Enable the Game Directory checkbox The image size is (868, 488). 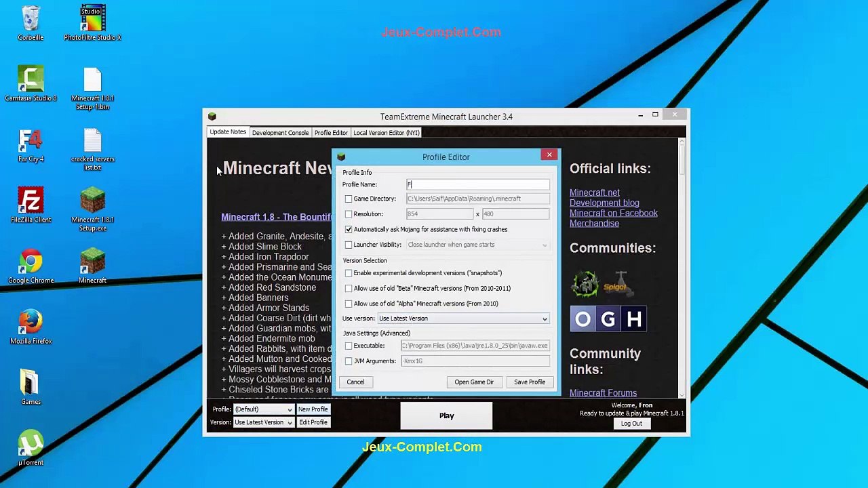(349, 199)
